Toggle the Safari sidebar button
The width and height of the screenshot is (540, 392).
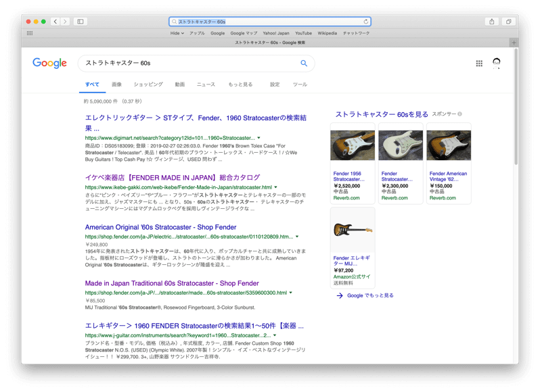tap(81, 22)
